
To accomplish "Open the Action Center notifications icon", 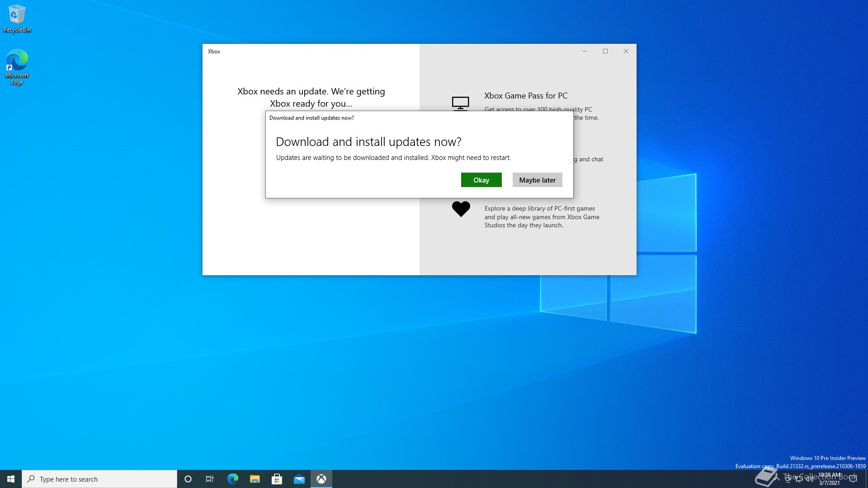I will (853, 479).
